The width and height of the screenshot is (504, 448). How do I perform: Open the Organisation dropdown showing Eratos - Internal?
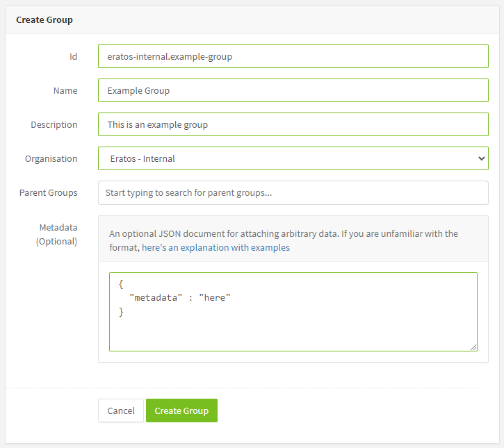(x=293, y=158)
